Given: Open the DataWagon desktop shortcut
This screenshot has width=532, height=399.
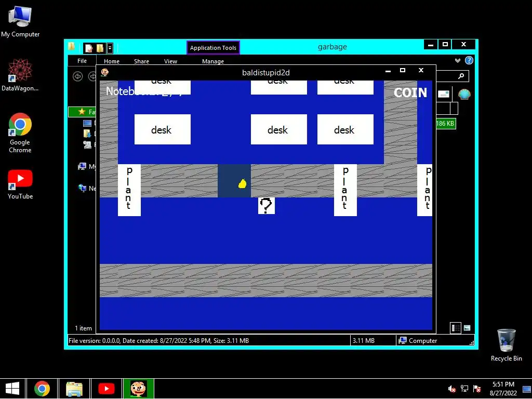Looking at the screenshot, I should pos(20,75).
